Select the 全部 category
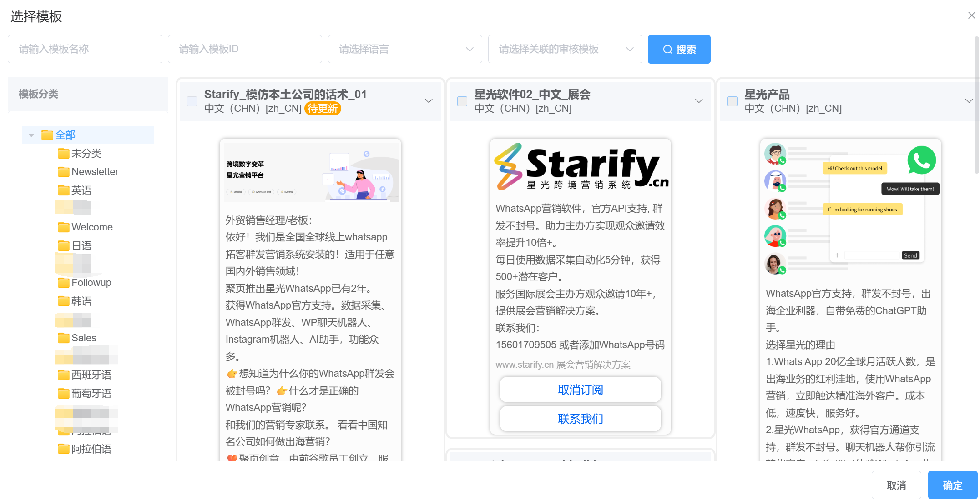The height and width of the screenshot is (500, 980). [x=66, y=135]
